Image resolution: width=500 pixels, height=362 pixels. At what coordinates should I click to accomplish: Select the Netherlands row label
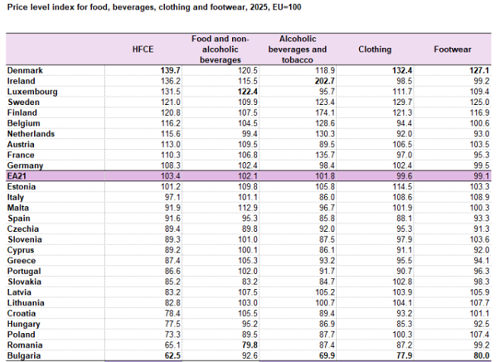[x=31, y=134]
